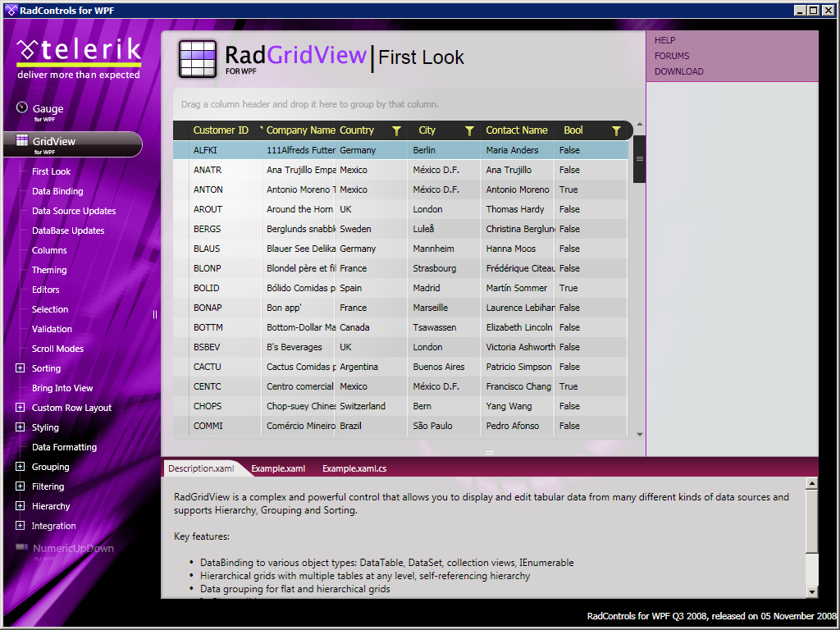Click the NumericUpDown control icon
Viewport: 840px width, 630px height.
[x=22, y=547]
